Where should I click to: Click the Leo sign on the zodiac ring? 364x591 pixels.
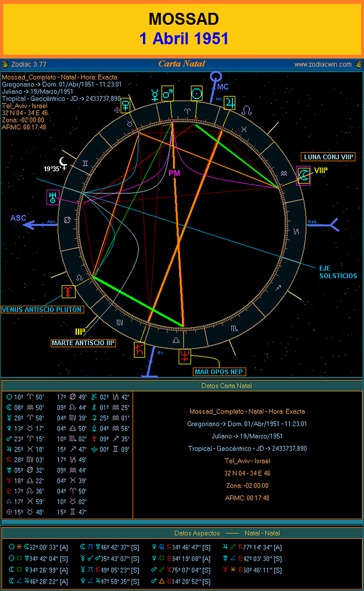(x=79, y=277)
